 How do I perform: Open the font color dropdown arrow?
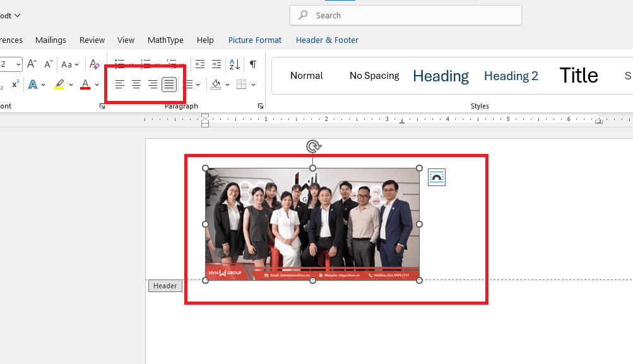point(97,85)
